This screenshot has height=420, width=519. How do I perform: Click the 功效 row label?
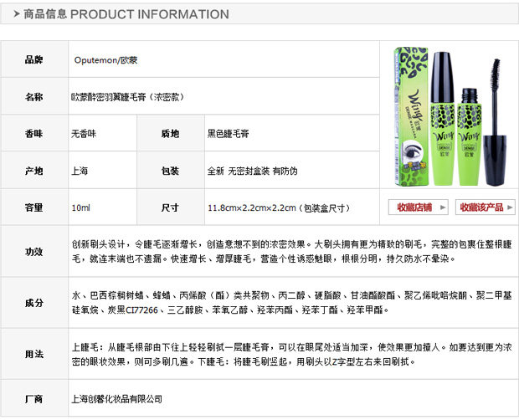click(x=34, y=252)
